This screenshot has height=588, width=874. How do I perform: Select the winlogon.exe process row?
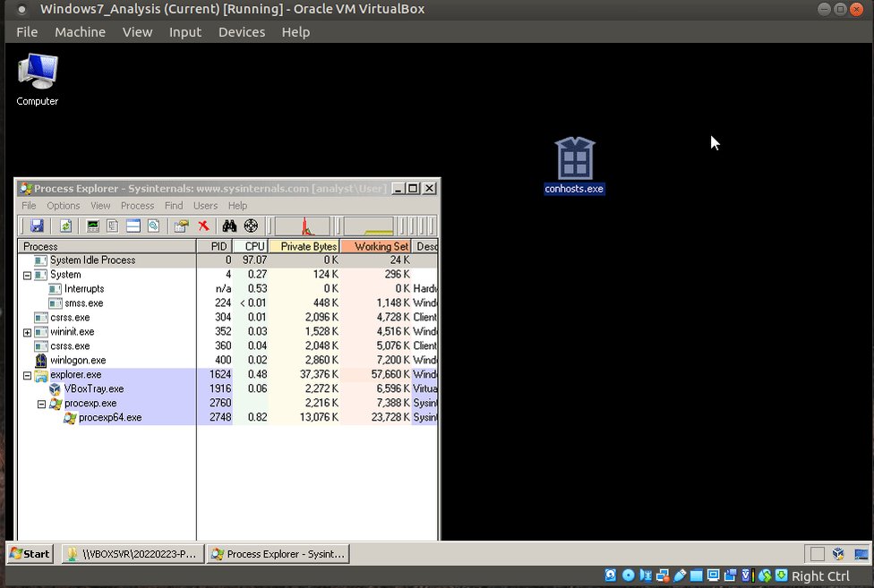coord(227,361)
